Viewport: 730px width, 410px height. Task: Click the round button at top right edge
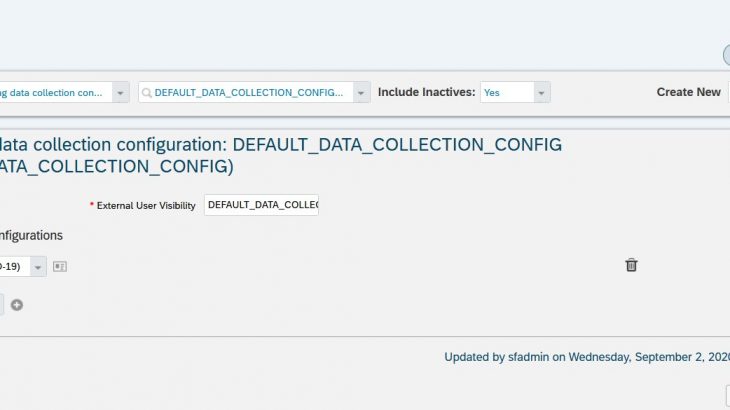[x=726, y=56]
